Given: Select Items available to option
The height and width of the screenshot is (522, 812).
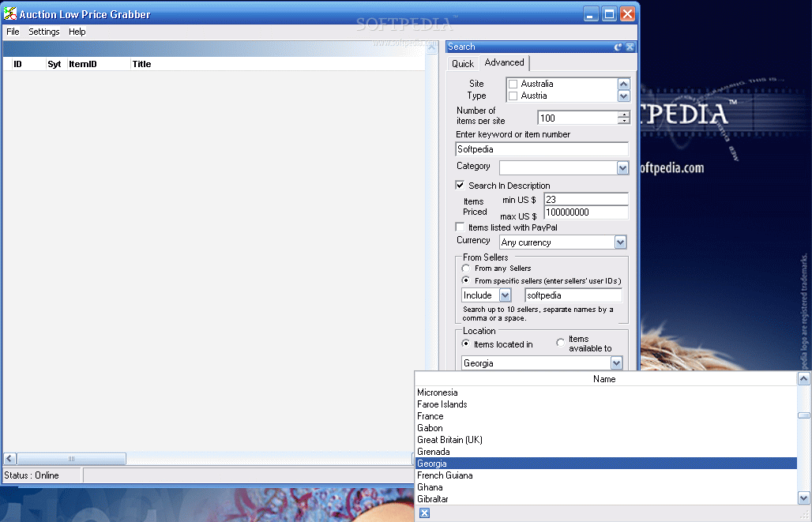Looking at the screenshot, I should point(560,342).
